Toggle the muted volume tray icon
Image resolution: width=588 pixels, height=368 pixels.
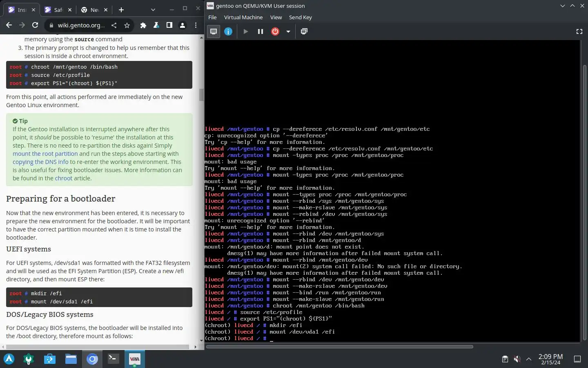tap(517, 359)
